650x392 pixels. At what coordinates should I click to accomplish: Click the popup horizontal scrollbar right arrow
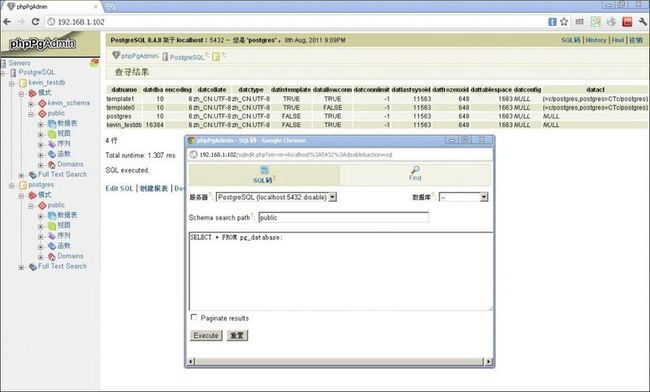coord(489,362)
